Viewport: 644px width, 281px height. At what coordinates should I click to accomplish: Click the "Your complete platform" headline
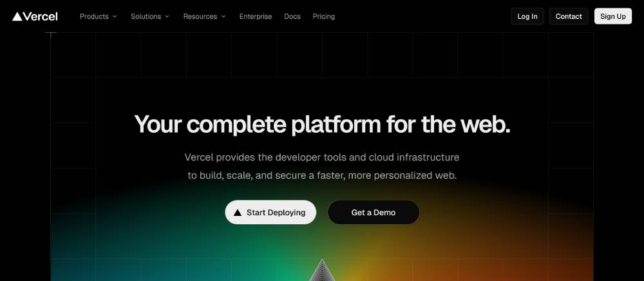tap(322, 124)
